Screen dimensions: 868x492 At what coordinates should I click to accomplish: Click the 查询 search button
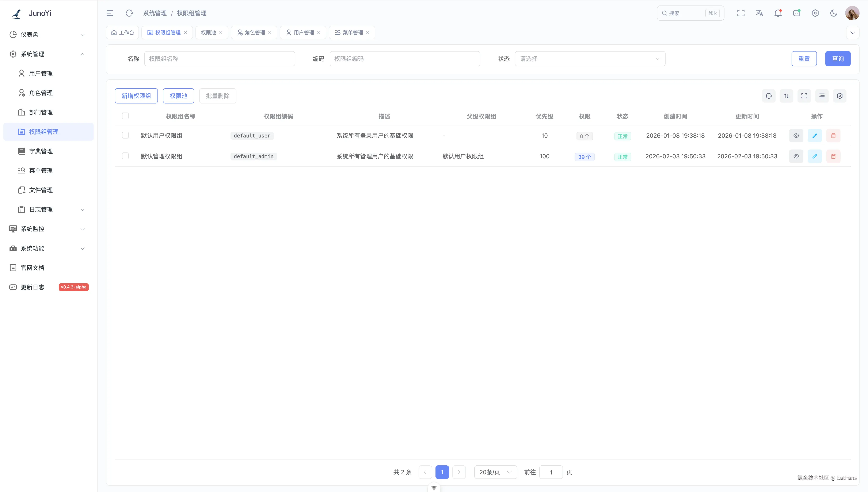coord(838,59)
